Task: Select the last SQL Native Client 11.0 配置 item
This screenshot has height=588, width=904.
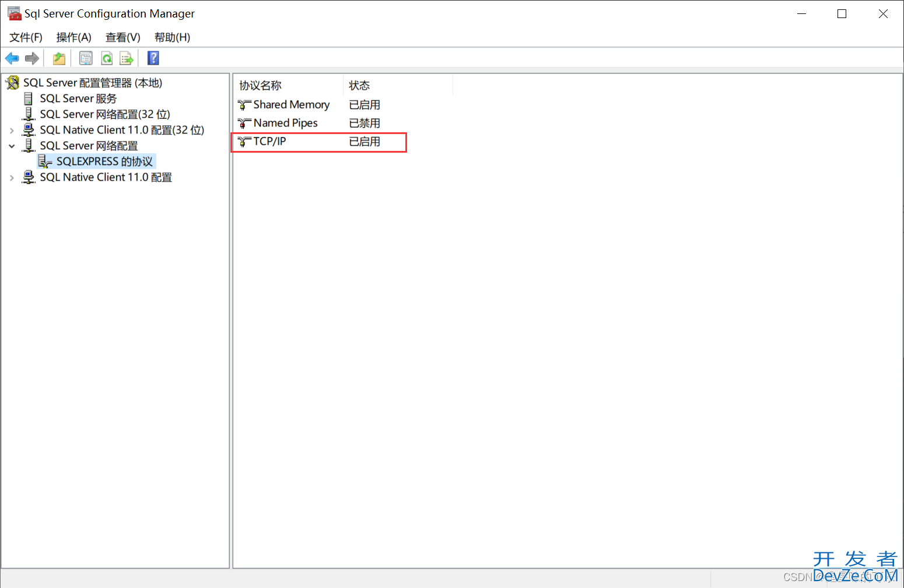Action: pyautogui.click(x=106, y=177)
